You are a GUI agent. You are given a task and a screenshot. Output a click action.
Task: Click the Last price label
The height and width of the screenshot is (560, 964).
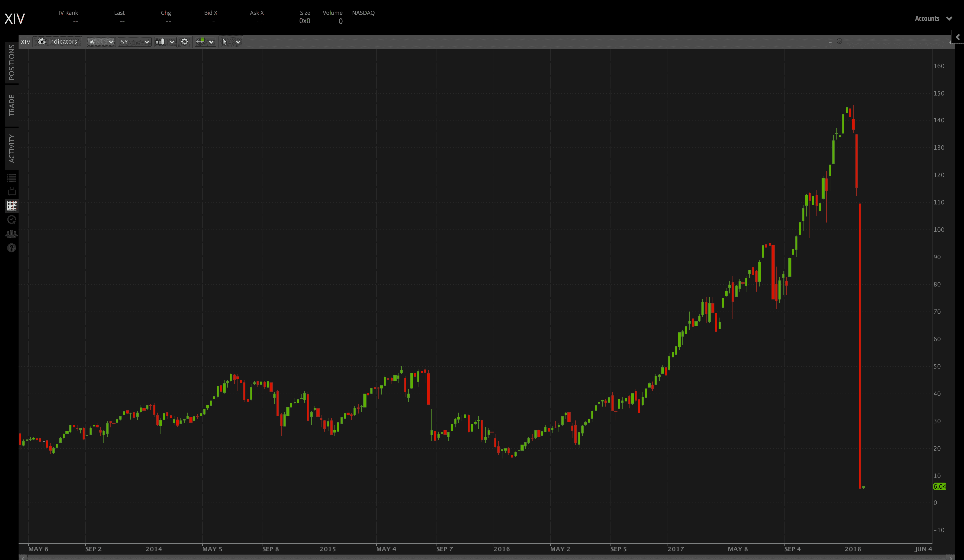click(119, 13)
